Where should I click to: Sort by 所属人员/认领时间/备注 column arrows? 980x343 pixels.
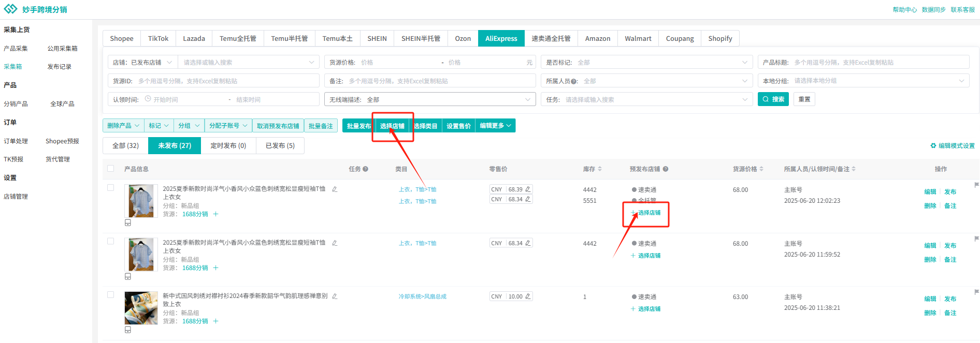854,169
